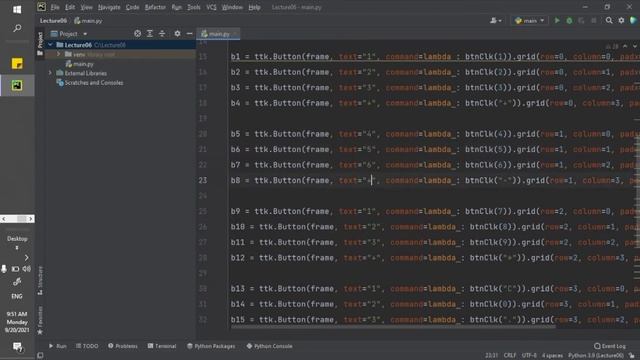The height and width of the screenshot is (360, 640).
Task: Hide the Project panel with minus icon
Action: tap(189, 34)
